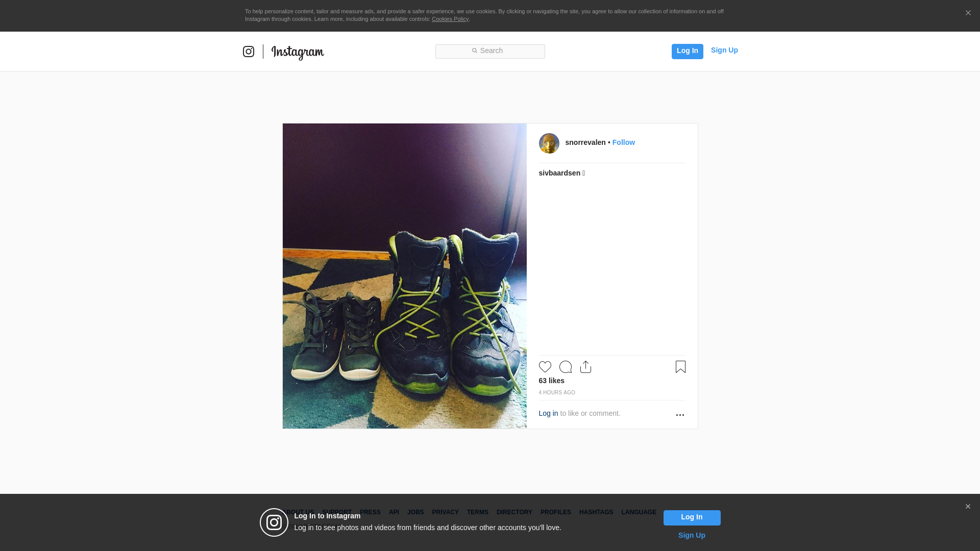Open the snorrevalen username link
Image resolution: width=980 pixels, height=551 pixels.
[585, 142]
